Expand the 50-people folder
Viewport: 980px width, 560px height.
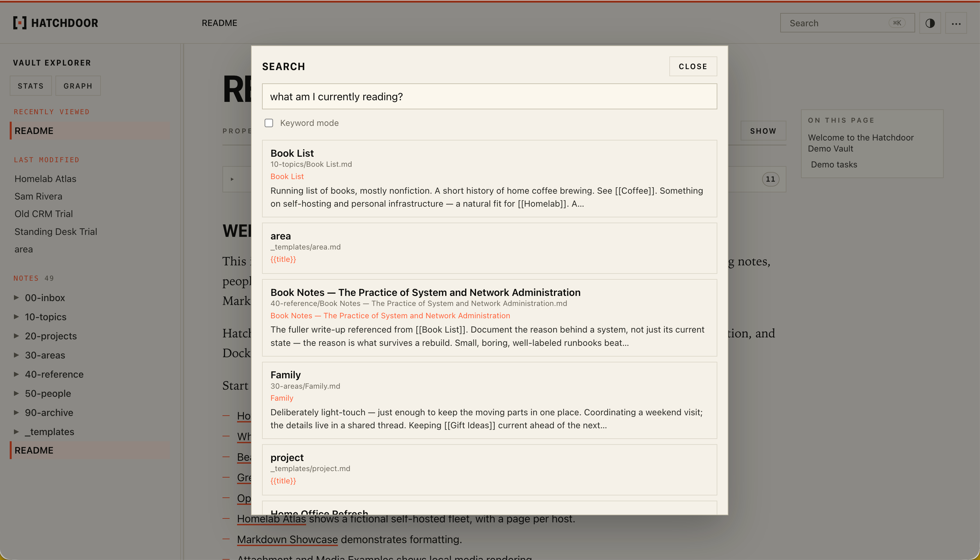16,393
